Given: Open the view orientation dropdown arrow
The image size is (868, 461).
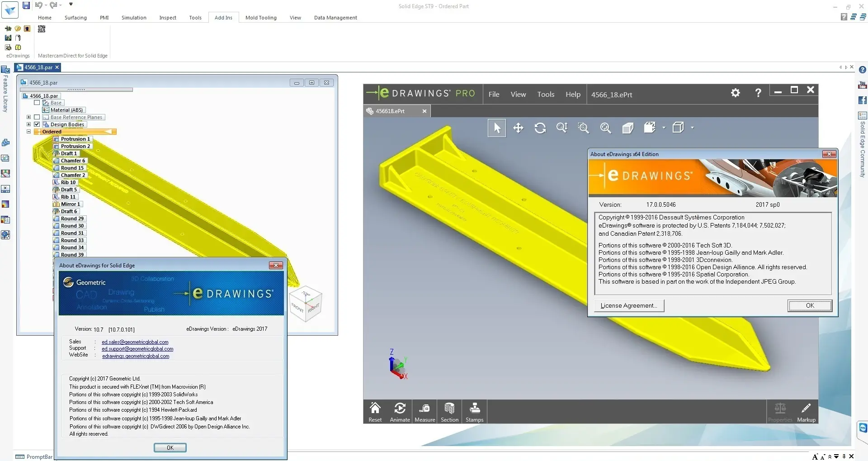Looking at the screenshot, I should coord(664,128).
